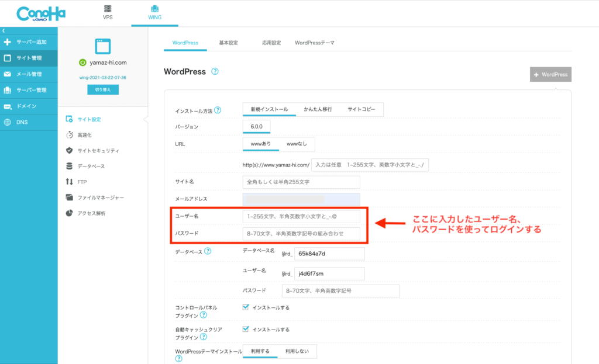The image size is (599, 364).
Task: Select wwwあり URL option
Action: pyautogui.click(x=261, y=144)
